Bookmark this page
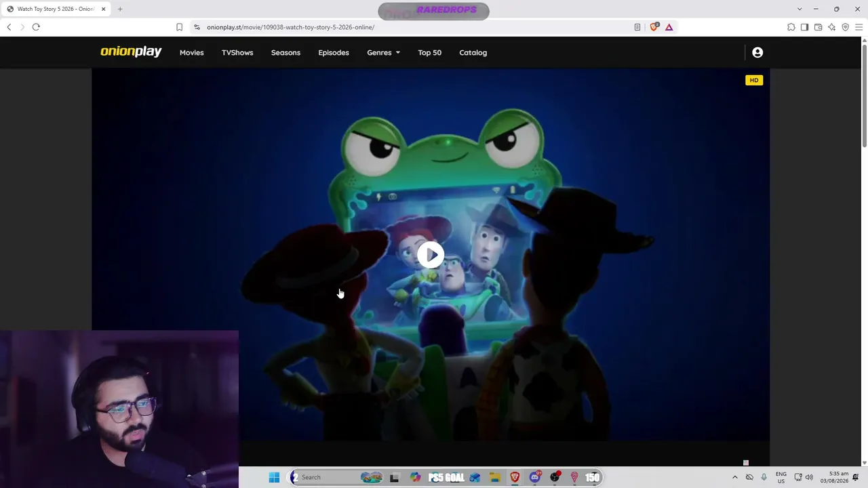 pyautogui.click(x=179, y=27)
